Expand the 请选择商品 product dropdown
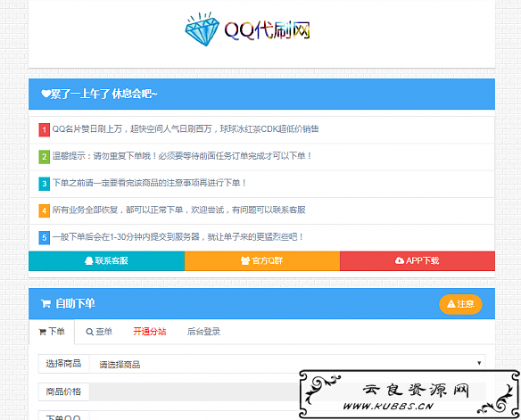 (x=287, y=364)
